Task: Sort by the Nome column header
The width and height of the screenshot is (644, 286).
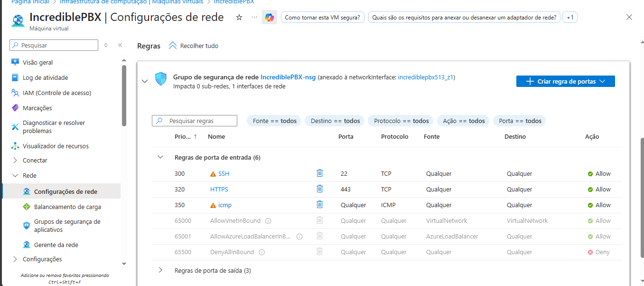Action: pyautogui.click(x=216, y=136)
